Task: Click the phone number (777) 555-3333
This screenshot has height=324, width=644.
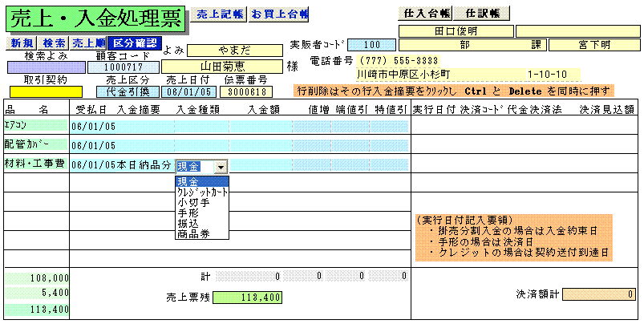Action: [398, 61]
